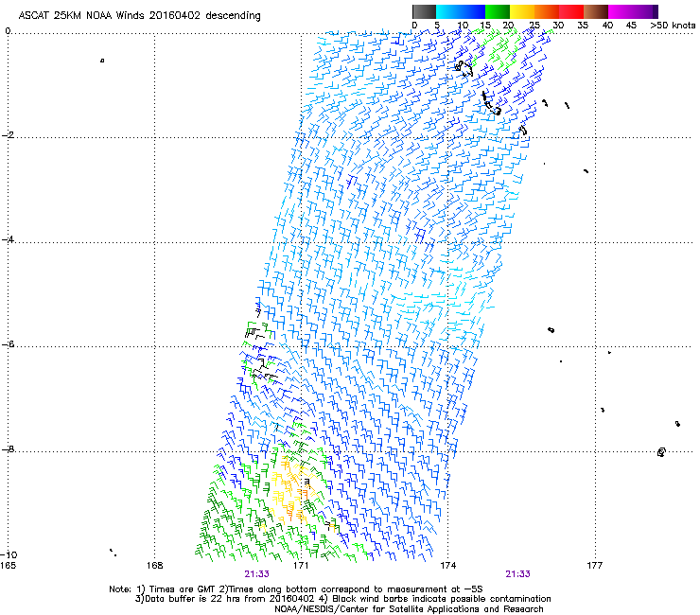Image resolution: width=700 pixels, height=615 pixels.
Task: Click the cyan 5-10 knots legend segment
Action: (448, 11)
